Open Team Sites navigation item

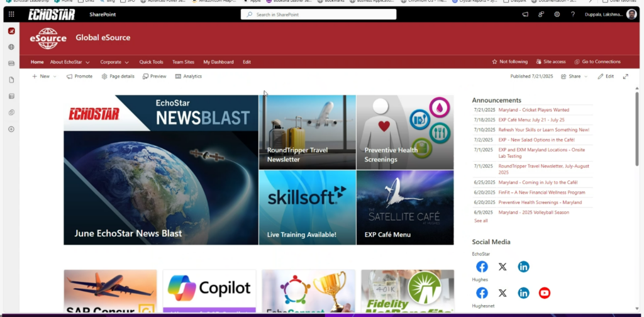183,62
